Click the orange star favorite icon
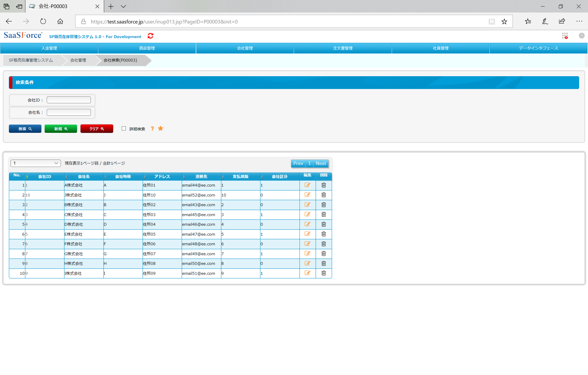This screenshot has height=375, width=588. (161, 128)
